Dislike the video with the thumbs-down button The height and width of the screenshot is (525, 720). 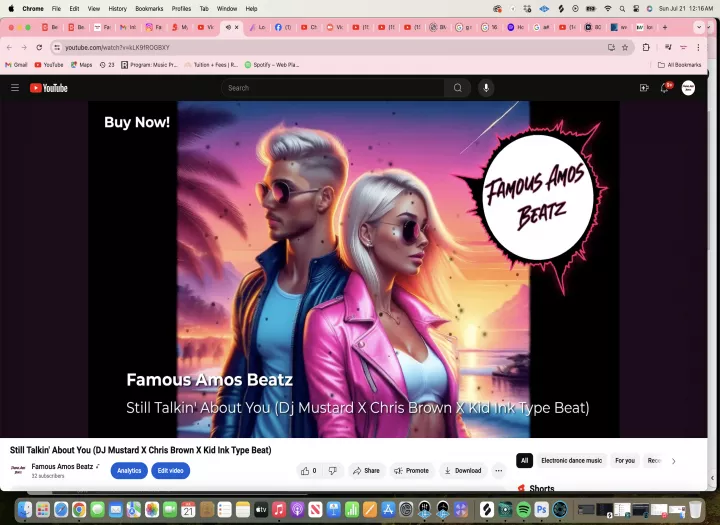click(x=333, y=470)
